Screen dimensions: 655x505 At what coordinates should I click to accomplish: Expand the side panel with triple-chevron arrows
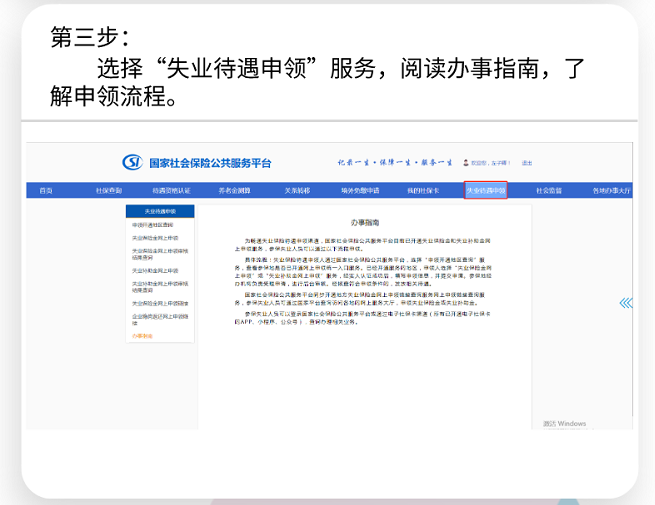pos(625,303)
